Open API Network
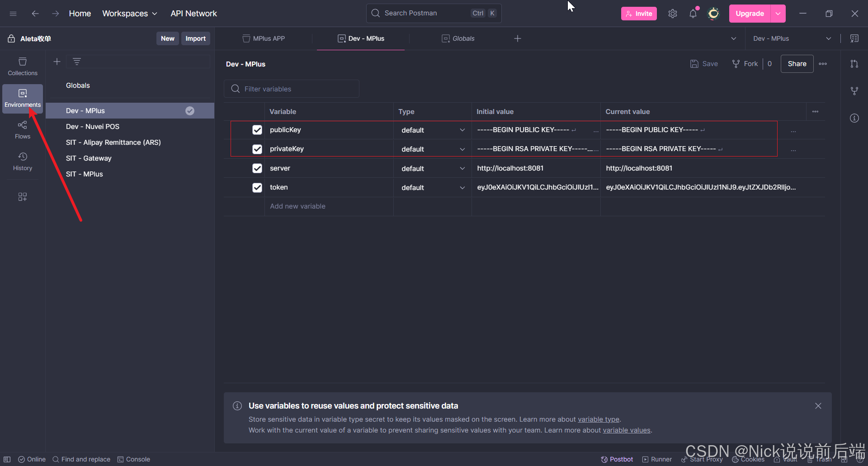 (x=193, y=14)
